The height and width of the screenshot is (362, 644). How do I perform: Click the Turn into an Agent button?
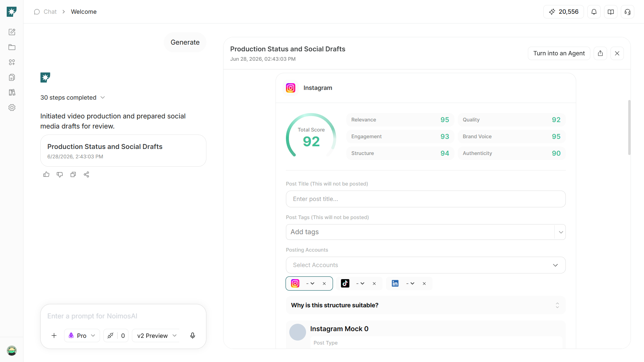pyautogui.click(x=559, y=53)
